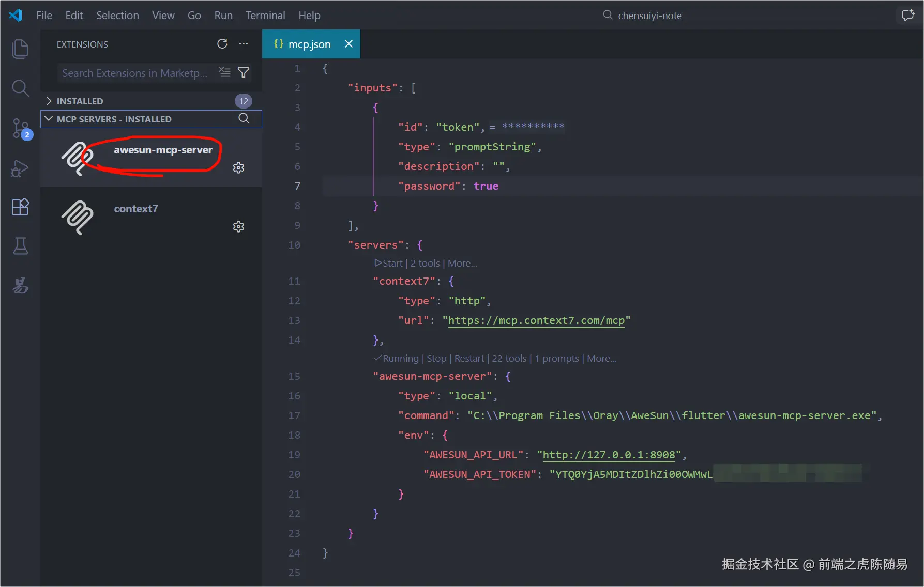Open the chat icon in title bar
Image resolution: width=924 pixels, height=587 pixels.
coord(908,16)
